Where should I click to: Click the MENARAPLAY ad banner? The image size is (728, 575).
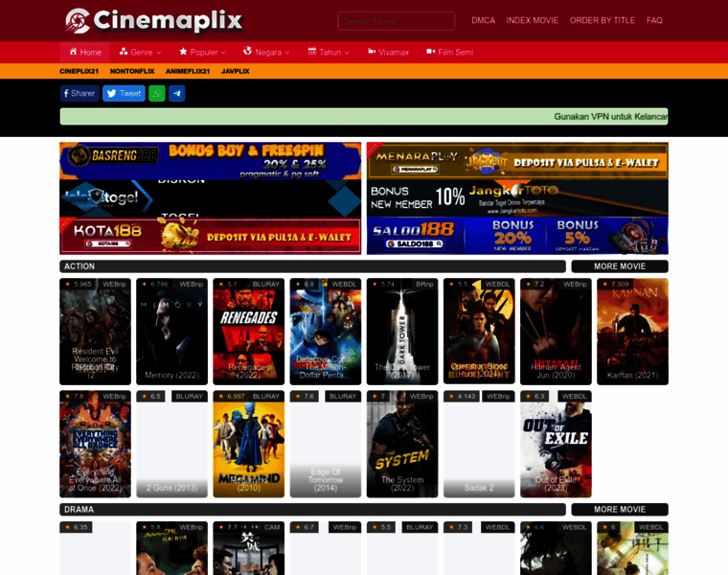pos(517,161)
